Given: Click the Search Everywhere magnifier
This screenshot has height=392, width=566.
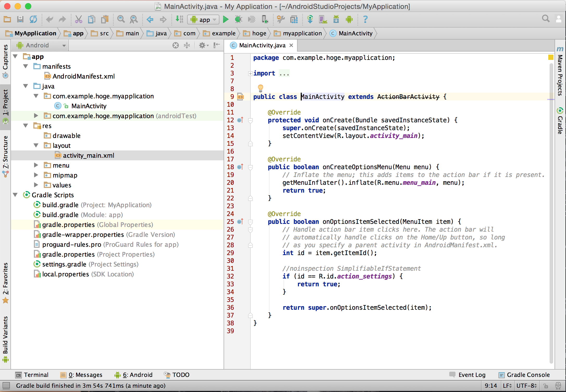Looking at the screenshot, I should point(546,19).
